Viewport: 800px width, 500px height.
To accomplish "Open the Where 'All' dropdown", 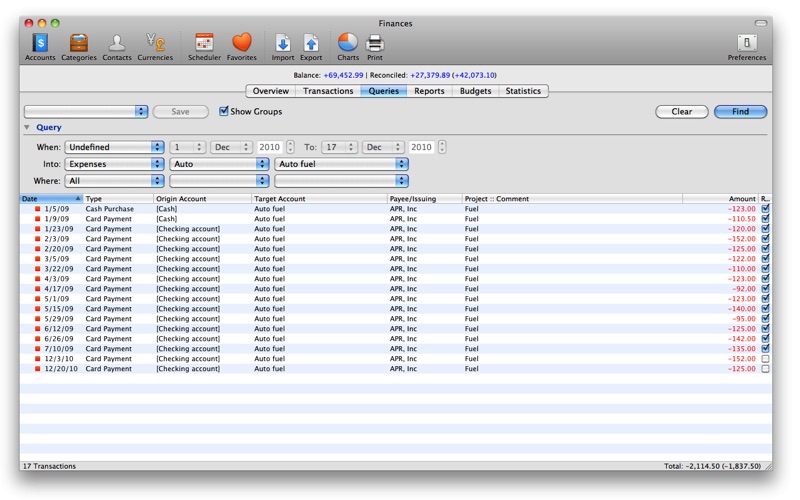I will [114, 181].
